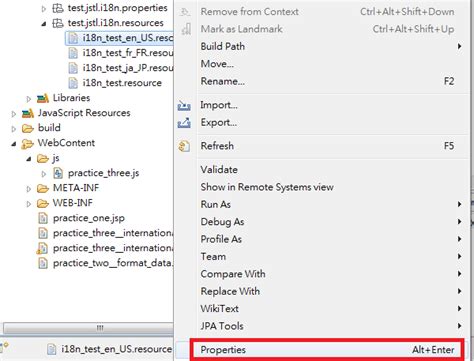Image resolution: width=474 pixels, height=361 pixels.
Task: Select i18n_test.resource file
Action: pyautogui.click(x=122, y=83)
